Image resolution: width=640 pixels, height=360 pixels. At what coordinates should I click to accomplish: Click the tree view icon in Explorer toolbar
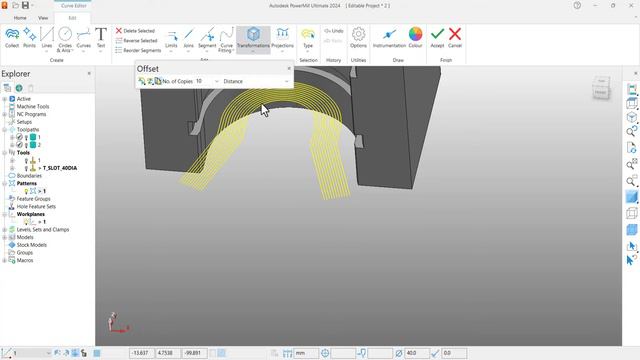tap(7, 88)
